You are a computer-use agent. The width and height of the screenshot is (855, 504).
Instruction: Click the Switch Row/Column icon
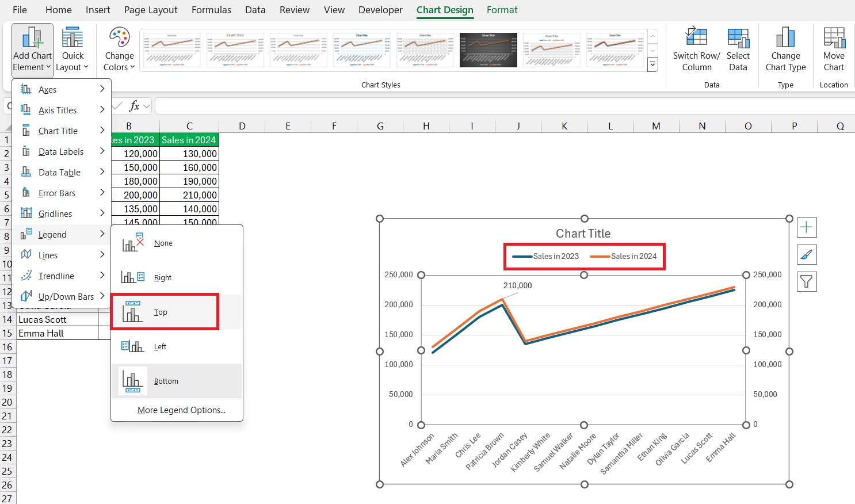point(696,38)
